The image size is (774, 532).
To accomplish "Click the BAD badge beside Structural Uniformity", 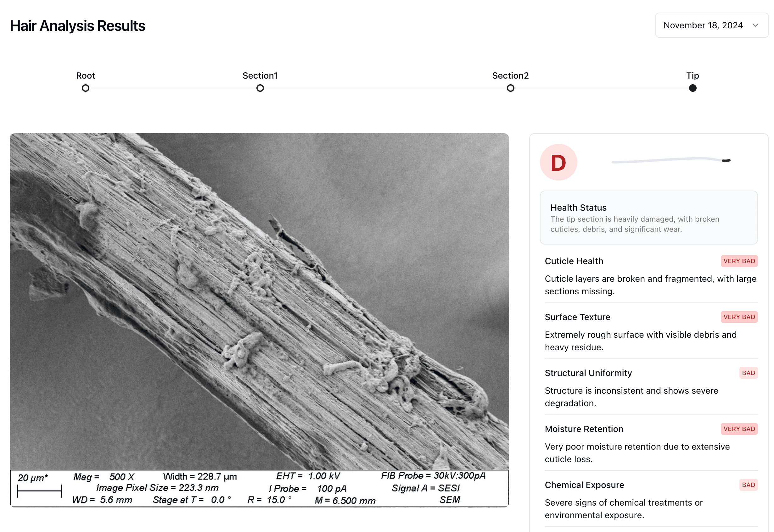I will point(748,373).
